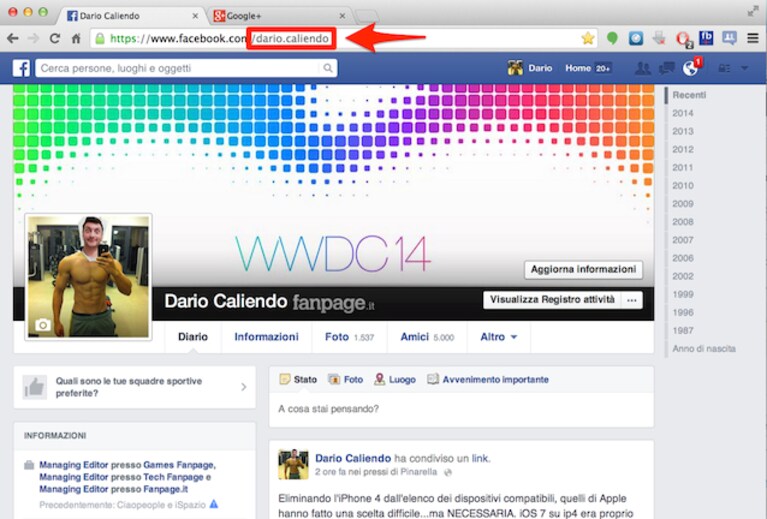Select Recenti in the timeline sidebar

tap(689, 95)
